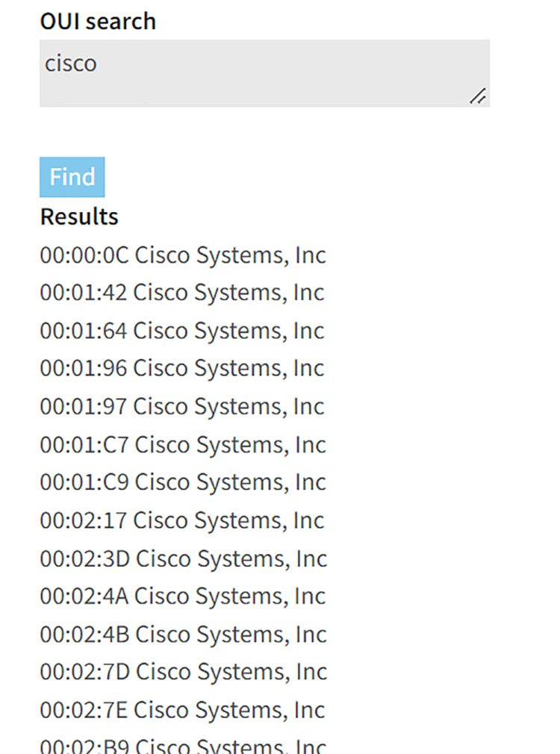Choose the 00:02:17 Cisco Systems result
This screenshot has height=754, width=560.
click(182, 520)
